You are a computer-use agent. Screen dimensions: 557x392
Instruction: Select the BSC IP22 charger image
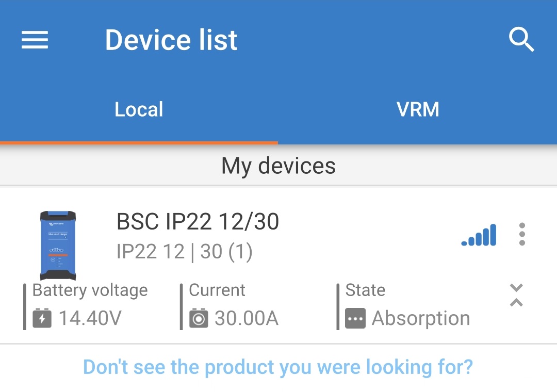[58, 246]
